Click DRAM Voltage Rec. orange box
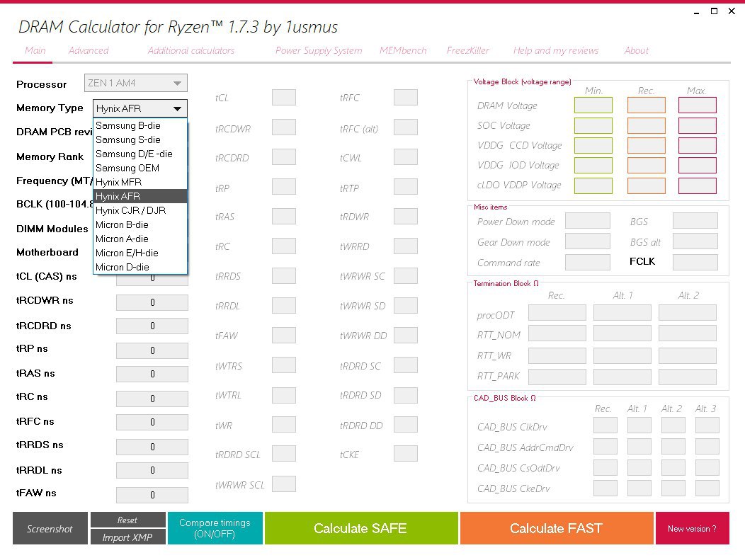The height and width of the screenshot is (560, 745). (646, 105)
